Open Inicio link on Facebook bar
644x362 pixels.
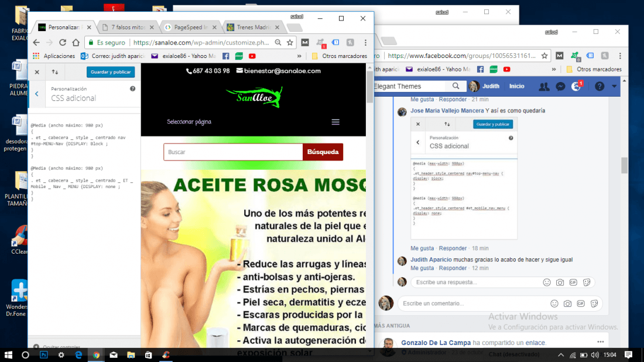click(x=517, y=86)
